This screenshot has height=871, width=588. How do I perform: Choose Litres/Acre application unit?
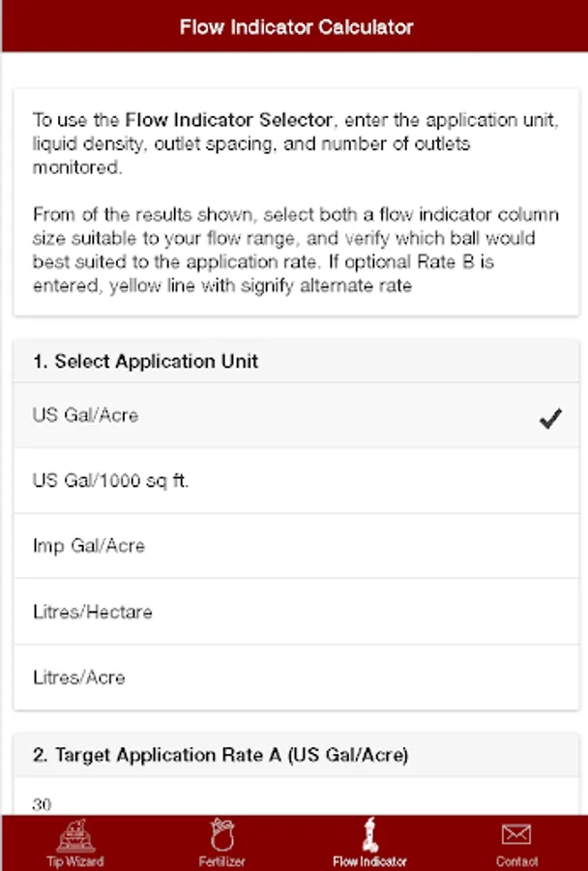[79, 677]
